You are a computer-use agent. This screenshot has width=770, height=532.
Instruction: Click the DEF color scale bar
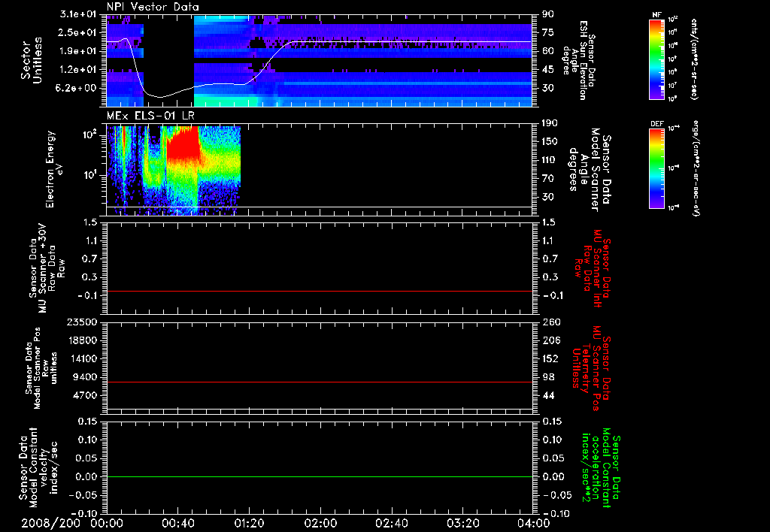tap(656, 168)
